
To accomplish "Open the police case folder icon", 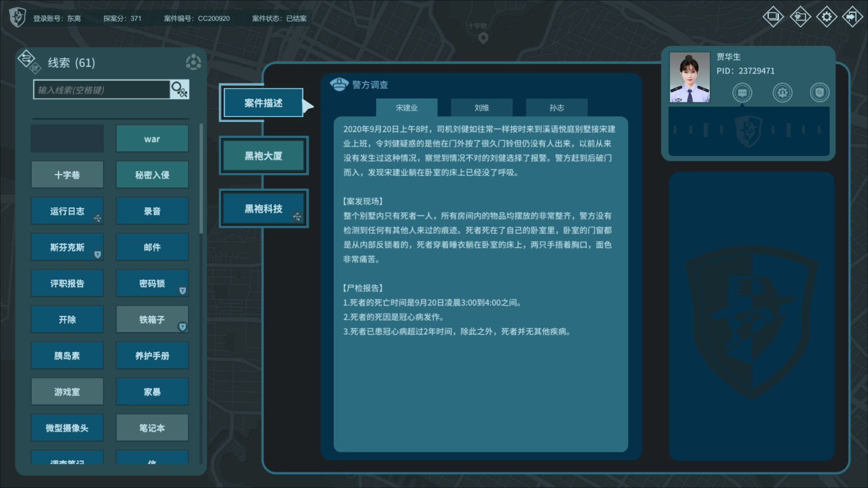I will tap(800, 17).
